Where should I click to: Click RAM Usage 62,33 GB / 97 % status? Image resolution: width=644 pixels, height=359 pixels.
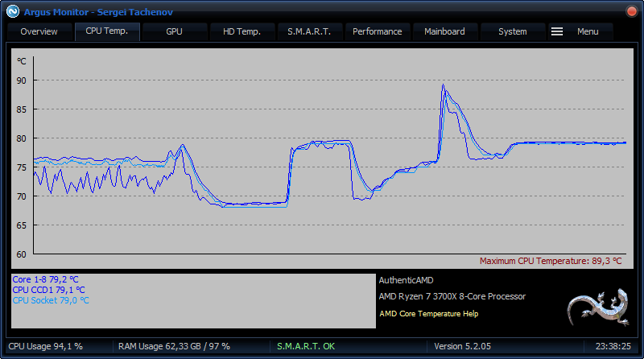[x=174, y=346]
